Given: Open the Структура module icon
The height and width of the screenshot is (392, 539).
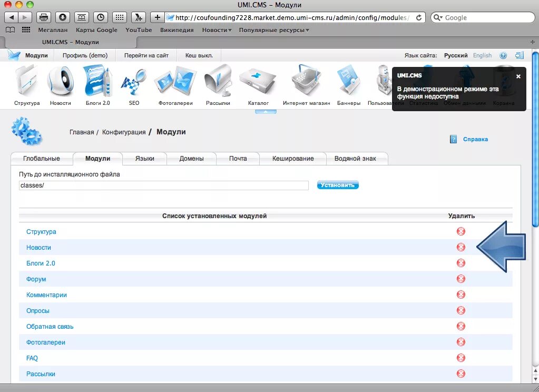Looking at the screenshot, I should 27,82.
